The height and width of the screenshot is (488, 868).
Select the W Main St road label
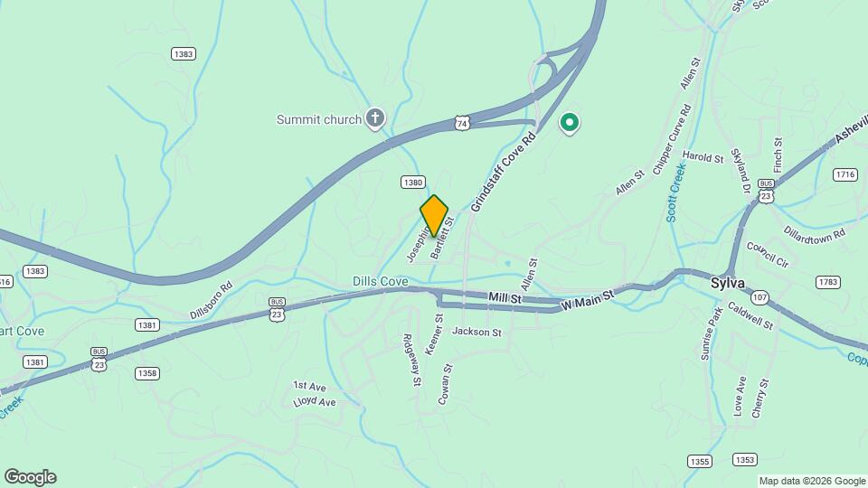coord(587,300)
